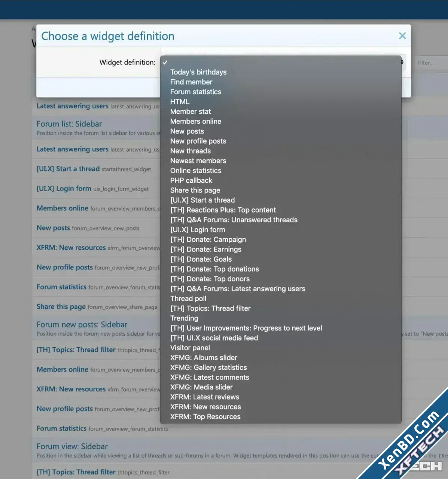This screenshot has width=448, height=479.
Task: Choose XFMG: Latest comments option
Action: pyautogui.click(x=281, y=378)
